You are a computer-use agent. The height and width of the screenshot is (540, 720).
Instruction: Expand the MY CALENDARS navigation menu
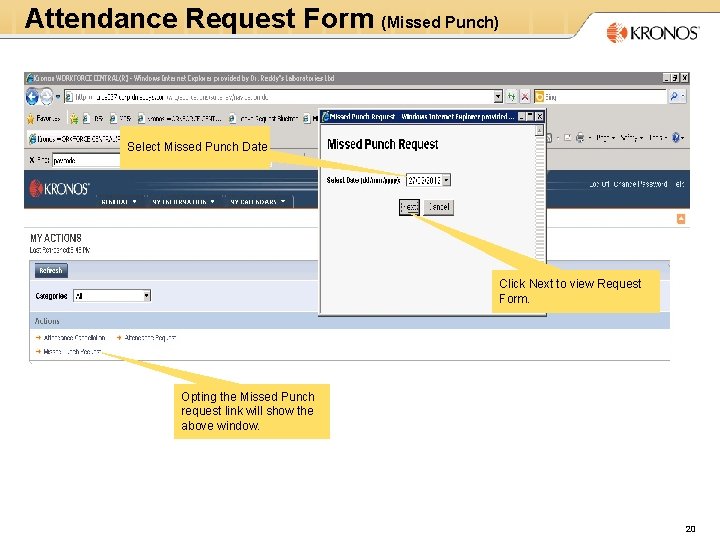pyautogui.click(x=258, y=202)
